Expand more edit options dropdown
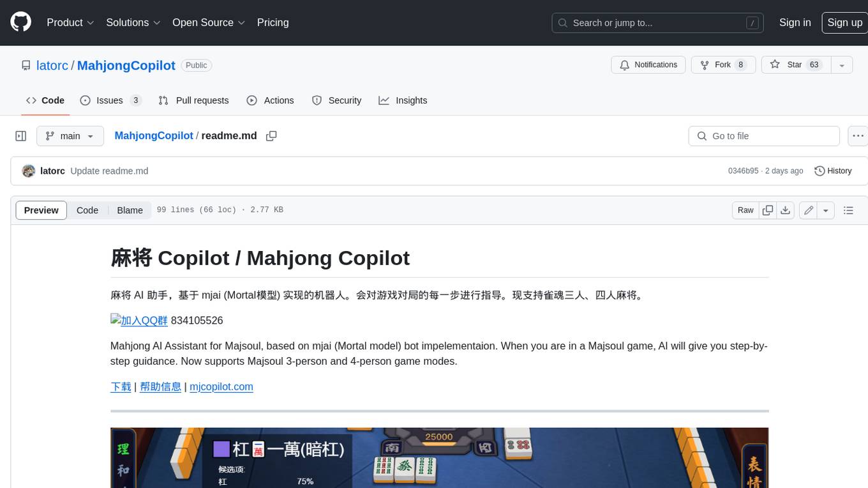The width and height of the screenshot is (868, 488). [826, 210]
